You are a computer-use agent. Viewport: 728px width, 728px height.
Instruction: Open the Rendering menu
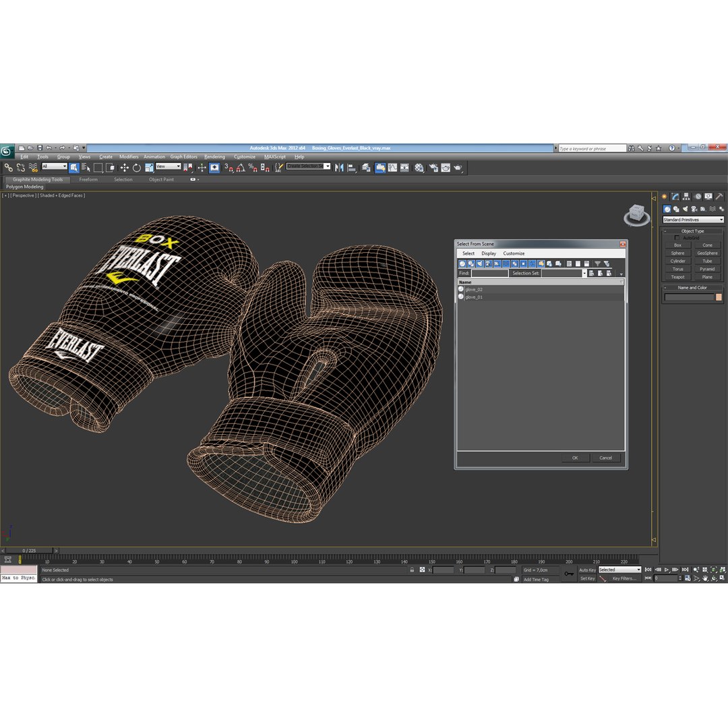click(214, 157)
